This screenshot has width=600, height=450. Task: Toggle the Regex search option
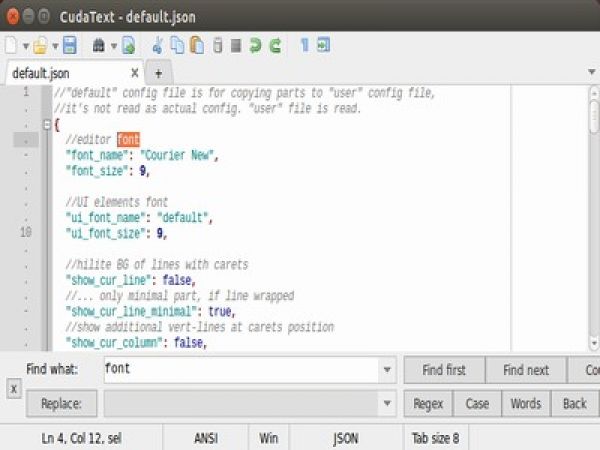point(428,403)
